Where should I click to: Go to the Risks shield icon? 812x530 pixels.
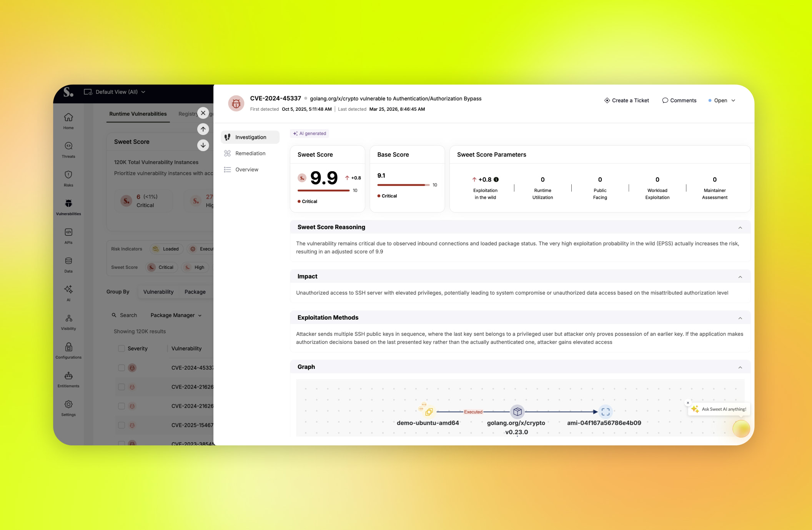[x=68, y=175]
